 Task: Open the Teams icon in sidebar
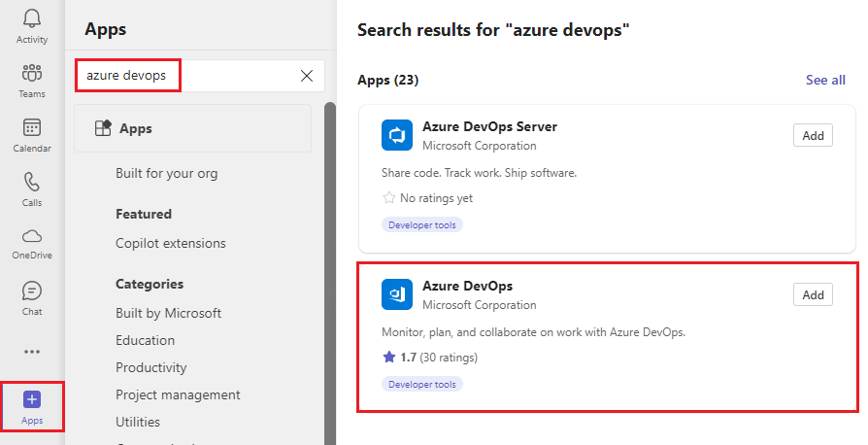click(31, 73)
